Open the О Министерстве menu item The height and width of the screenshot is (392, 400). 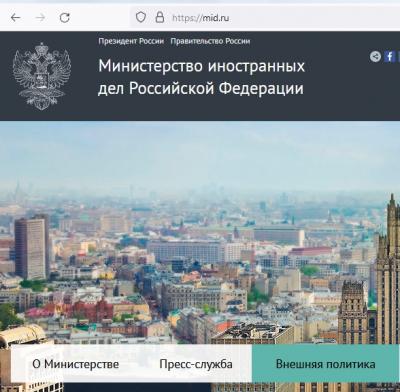point(76,364)
